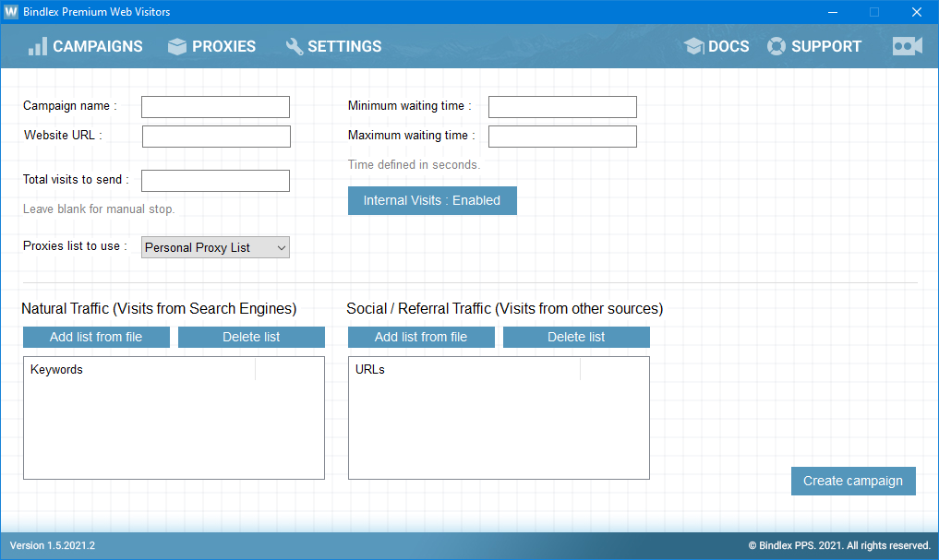
Task: Click the Settings wrench icon
Action: point(294,46)
